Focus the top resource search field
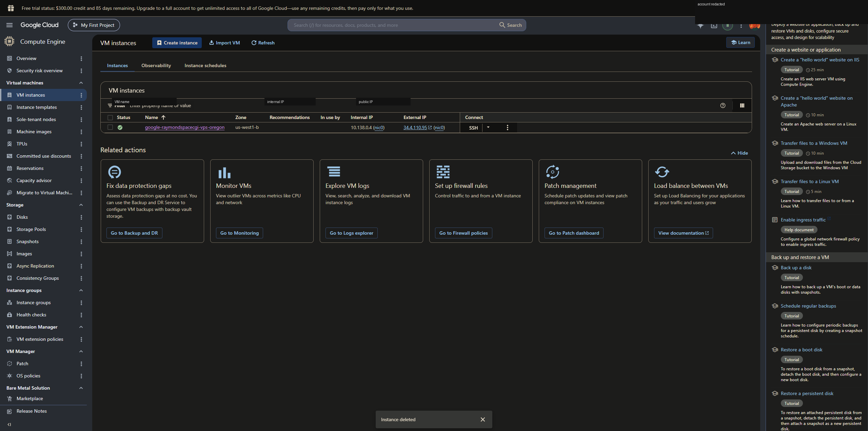The height and width of the screenshot is (431, 868). [393, 25]
